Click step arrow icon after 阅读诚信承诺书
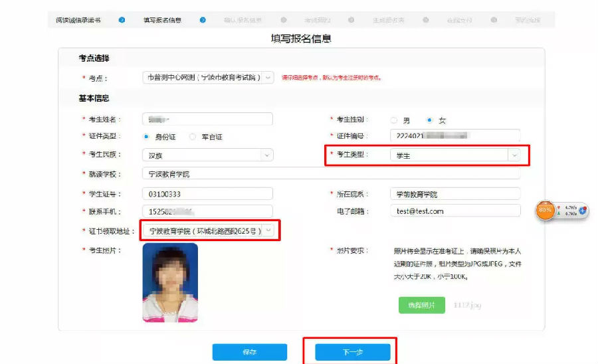598x364 pixels. point(122,20)
